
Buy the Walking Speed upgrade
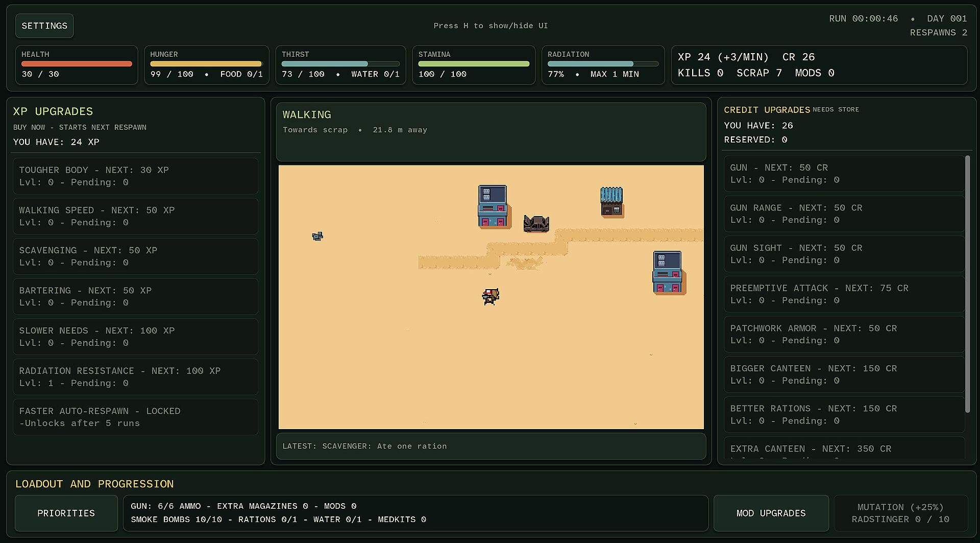coord(136,216)
